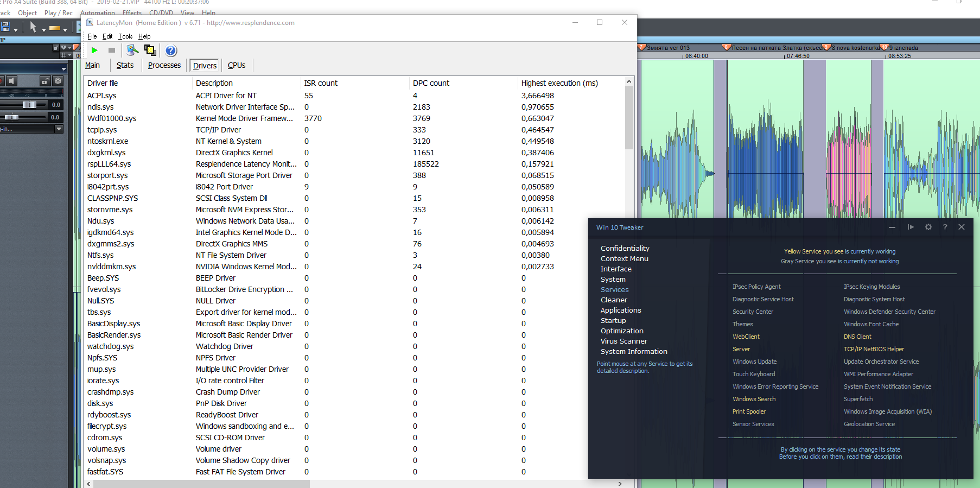
Task: Click the computer with green pen icon
Action: coord(132,50)
